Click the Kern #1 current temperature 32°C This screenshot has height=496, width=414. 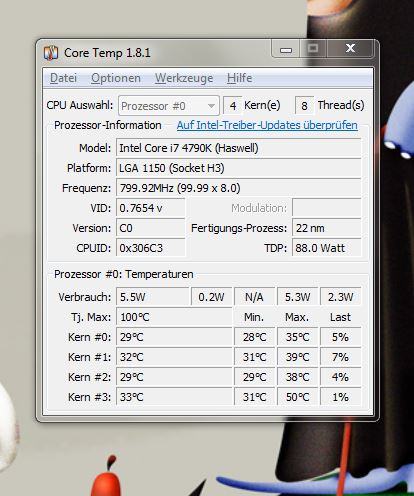point(174,357)
